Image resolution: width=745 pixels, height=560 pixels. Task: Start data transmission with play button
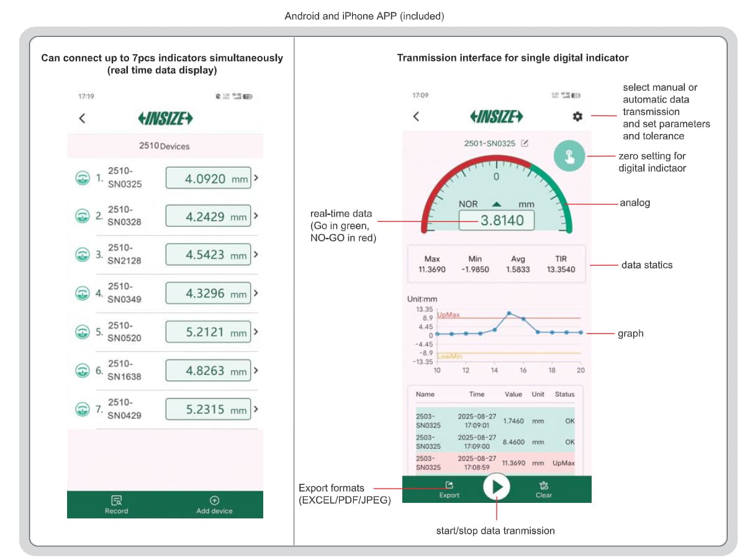[497, 488]
